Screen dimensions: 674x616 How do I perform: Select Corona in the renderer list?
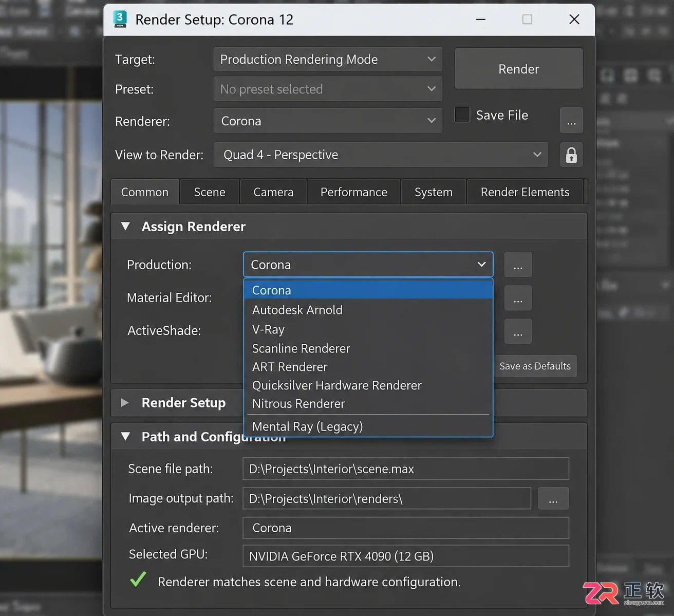(368, 290)
